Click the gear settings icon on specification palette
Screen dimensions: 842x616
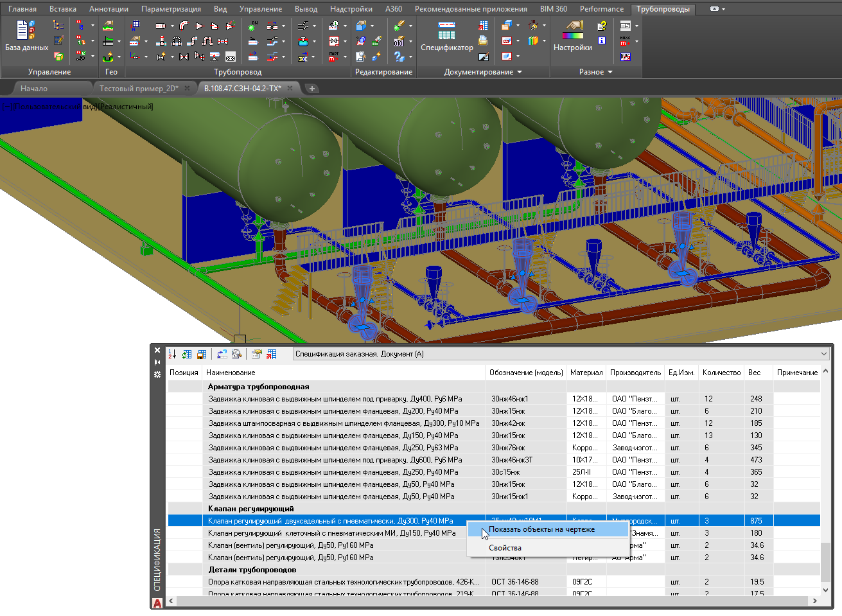tap(157, 374)
